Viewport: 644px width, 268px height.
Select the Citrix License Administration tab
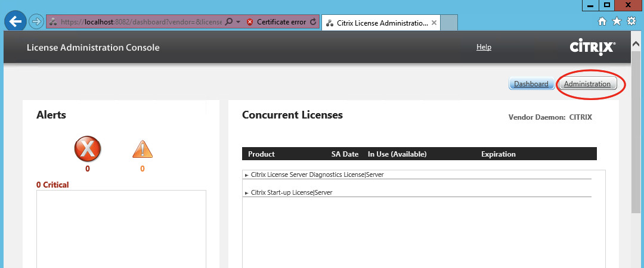[x=381, y=23]
